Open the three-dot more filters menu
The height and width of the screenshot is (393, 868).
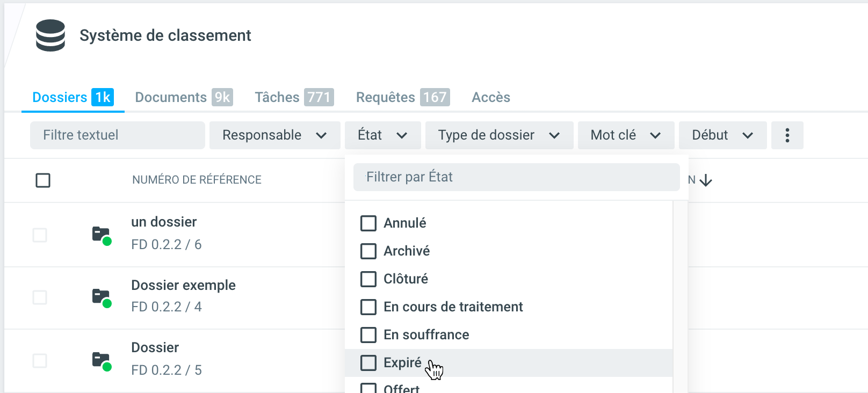[787, 135]
